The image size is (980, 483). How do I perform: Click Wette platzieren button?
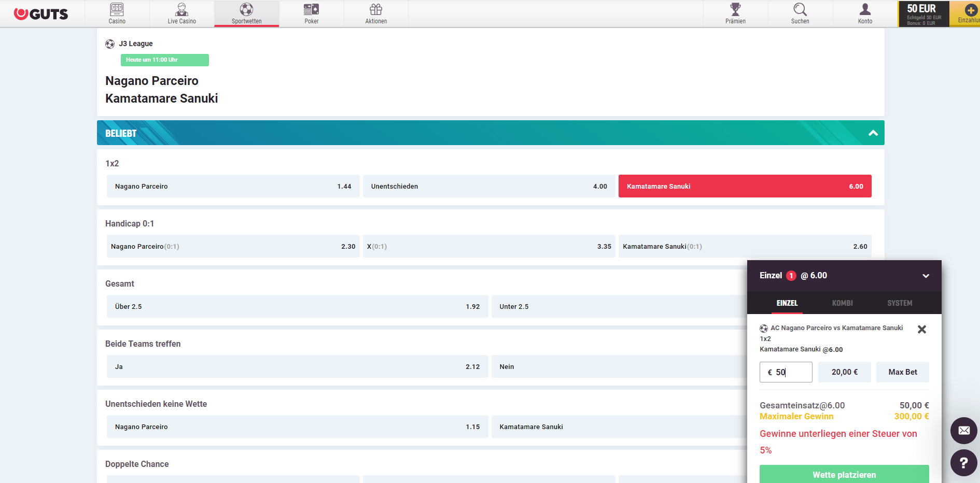coord(844,474)
